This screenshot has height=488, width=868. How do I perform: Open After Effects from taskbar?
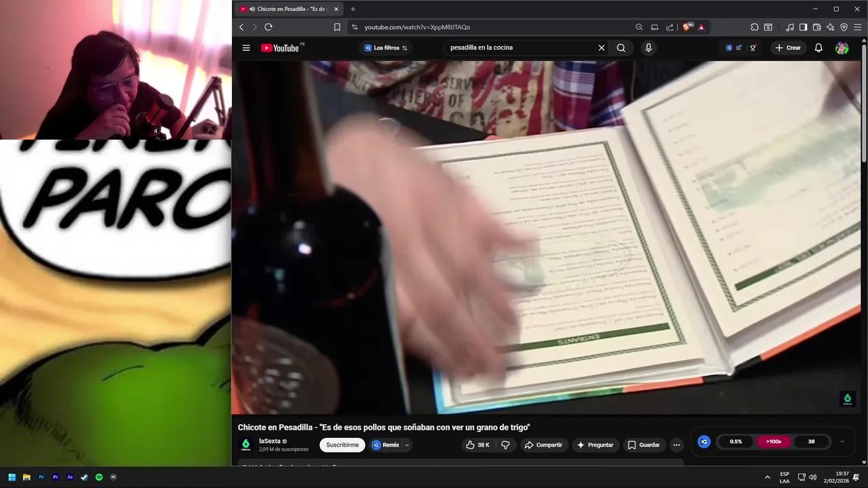[x=70, y=477]
